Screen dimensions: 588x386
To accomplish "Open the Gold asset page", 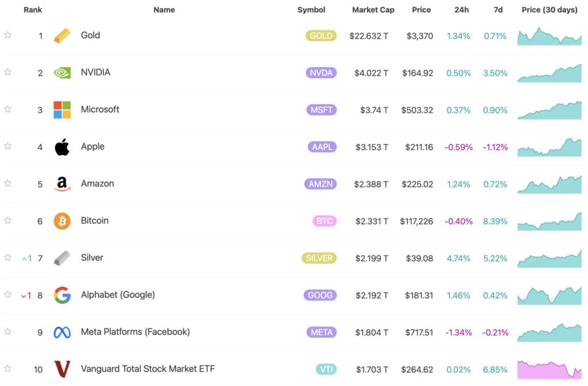I will pos(90,35).
